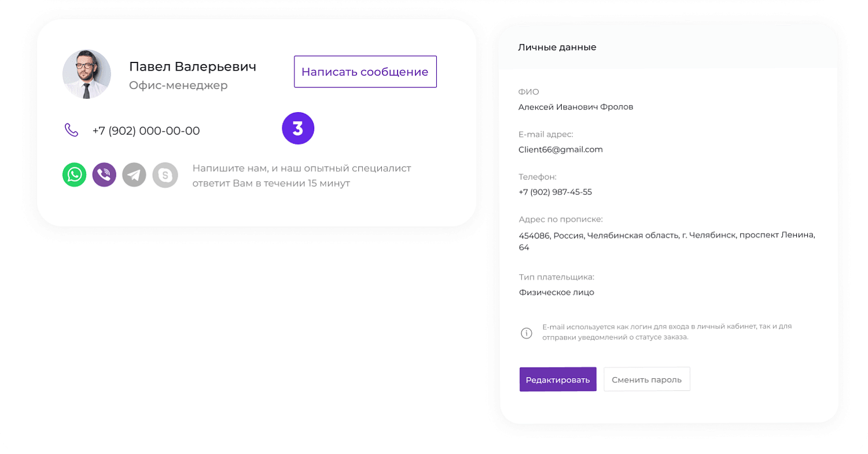Click the manager name Павел Валерьевич
The height and width of the screenshot is (454, 868).
[192, 67]
